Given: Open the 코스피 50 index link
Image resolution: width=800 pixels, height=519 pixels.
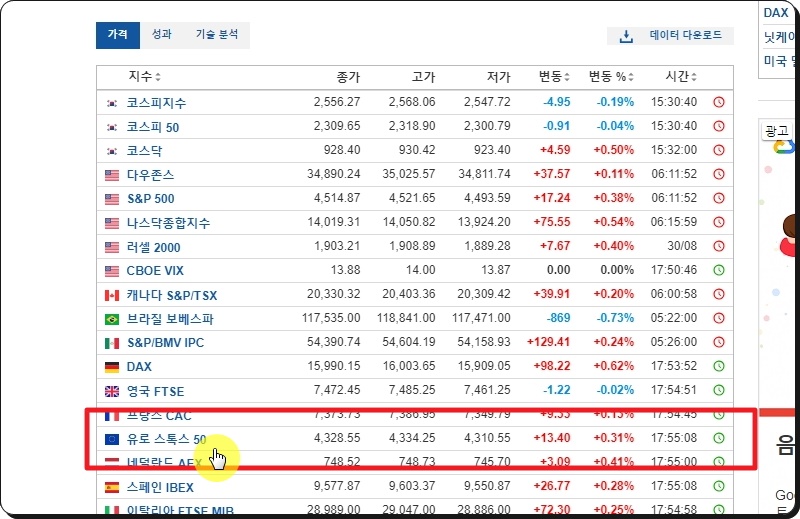Looking at the screenshot, I should pos(153,127).
